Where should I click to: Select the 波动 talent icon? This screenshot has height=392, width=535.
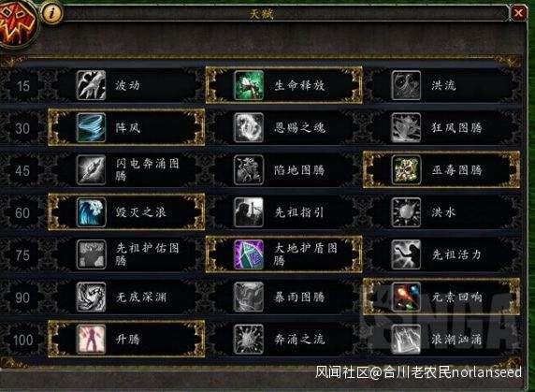(x=91, y=85)
